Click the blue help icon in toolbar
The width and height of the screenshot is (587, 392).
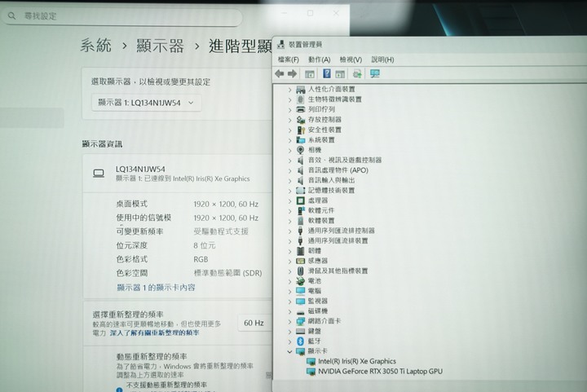coord(326,73)
